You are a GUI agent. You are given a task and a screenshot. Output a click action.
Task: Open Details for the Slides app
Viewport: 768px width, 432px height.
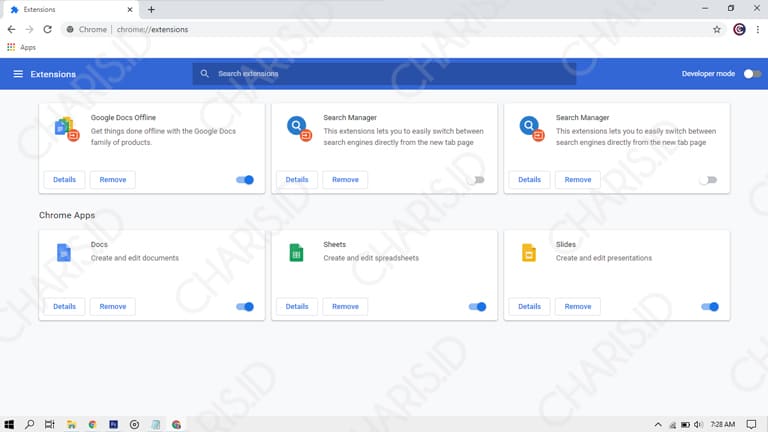529,307
